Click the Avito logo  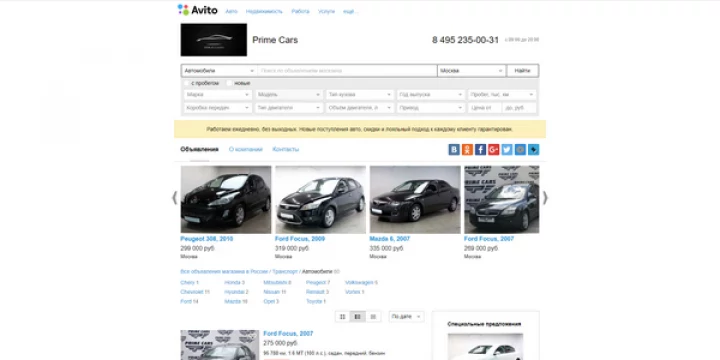[197, 10]
